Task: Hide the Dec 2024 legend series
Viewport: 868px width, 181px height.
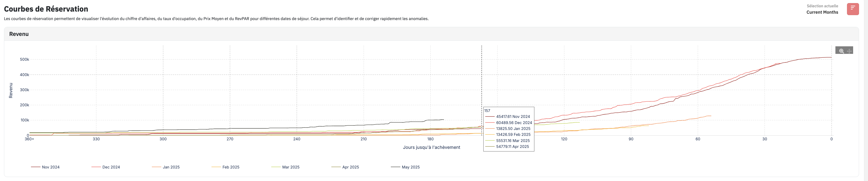Action: click(x=111, y=167)
